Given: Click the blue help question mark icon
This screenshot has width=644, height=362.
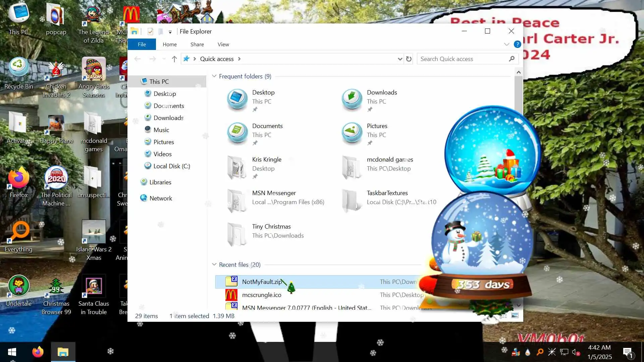Looking at the screenshot, I should coord(517,44).
